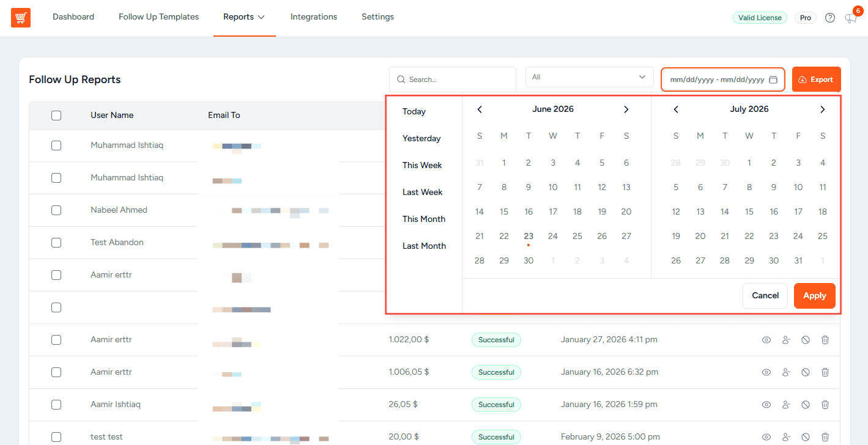Select the This Week preset range
The height and width of the screenshot is (445, 868).
point(422,165)
